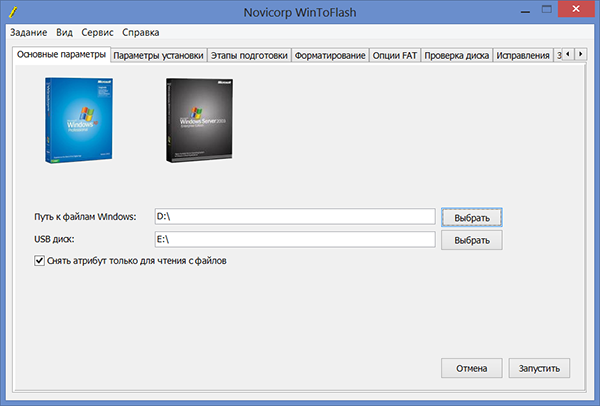The width and height of the screenshot is (600, 406).
Task: Switch to the Параметры установки tab
Action: [158, 55]
